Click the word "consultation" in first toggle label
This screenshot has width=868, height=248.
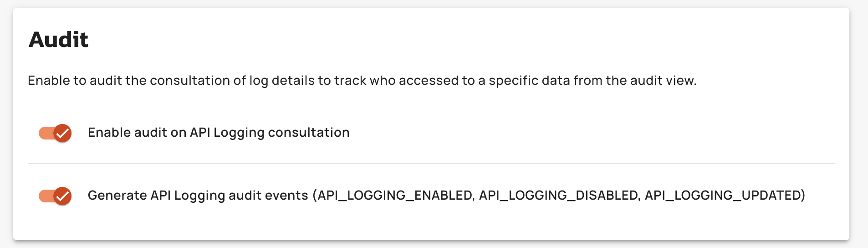coord(309,133)
